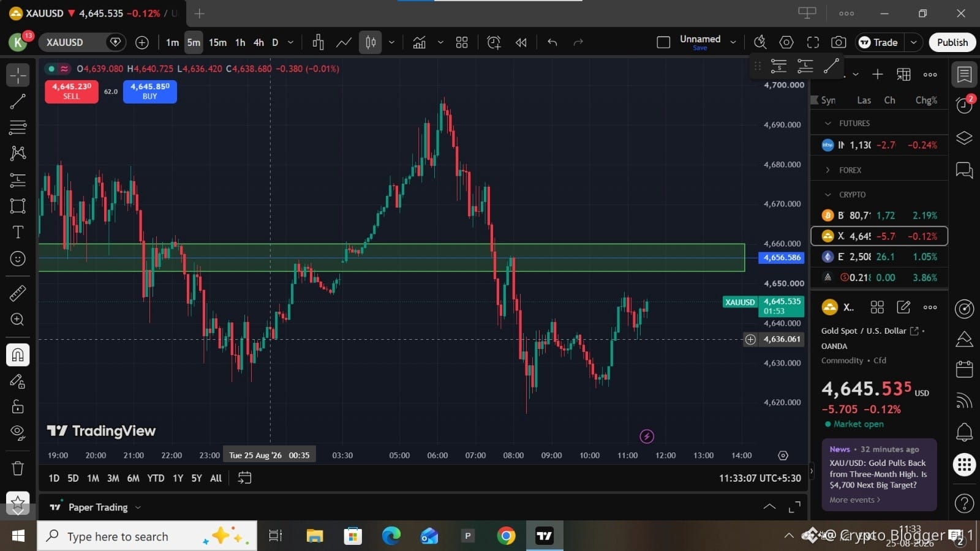The image size is (980, 551).
Task: Open the bars chart style
Action: tap(318, 42)
